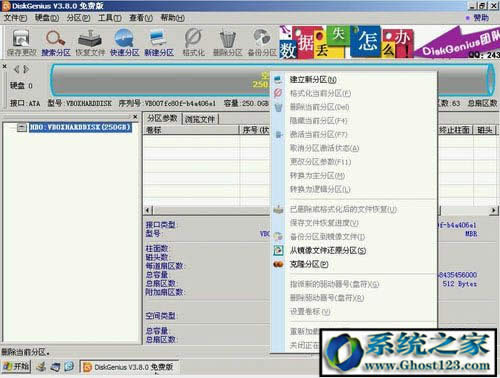Go to the next disk with the right arrow
Screen dimensions: 500x378
pyautogui.click(x=26, y=69)
